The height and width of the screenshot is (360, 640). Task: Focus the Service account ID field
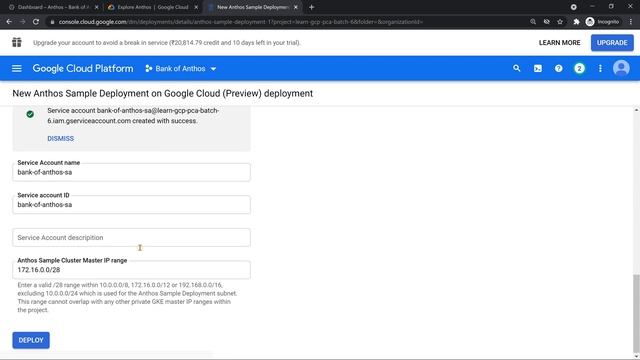(131, 204)
